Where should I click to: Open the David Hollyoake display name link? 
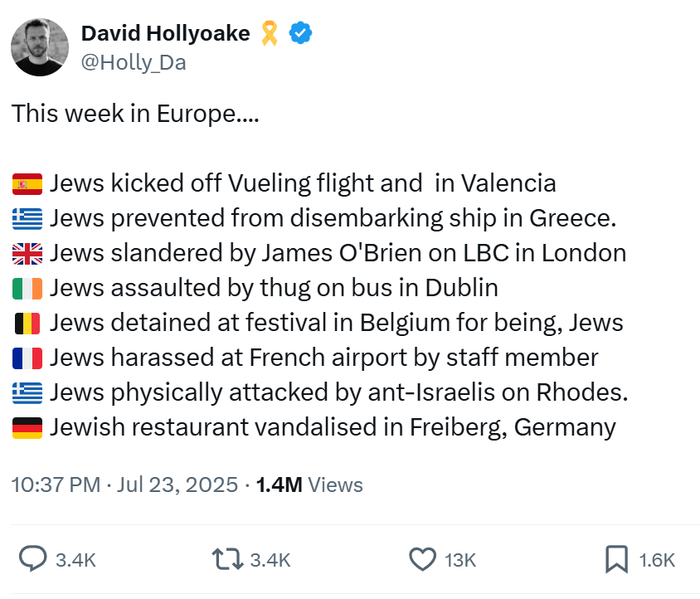click(x=166, y=33)
